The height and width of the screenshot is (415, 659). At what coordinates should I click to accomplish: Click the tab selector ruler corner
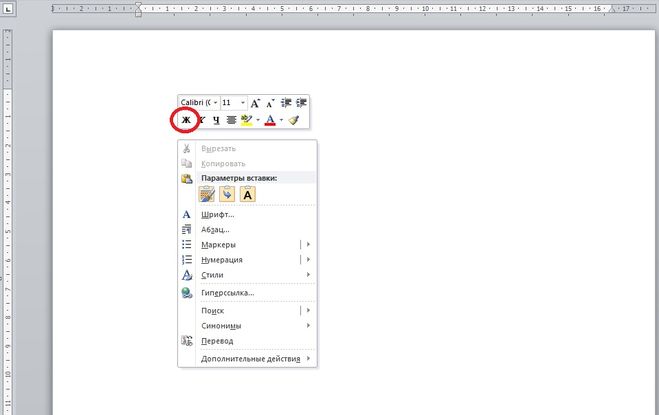pos(8,8)
